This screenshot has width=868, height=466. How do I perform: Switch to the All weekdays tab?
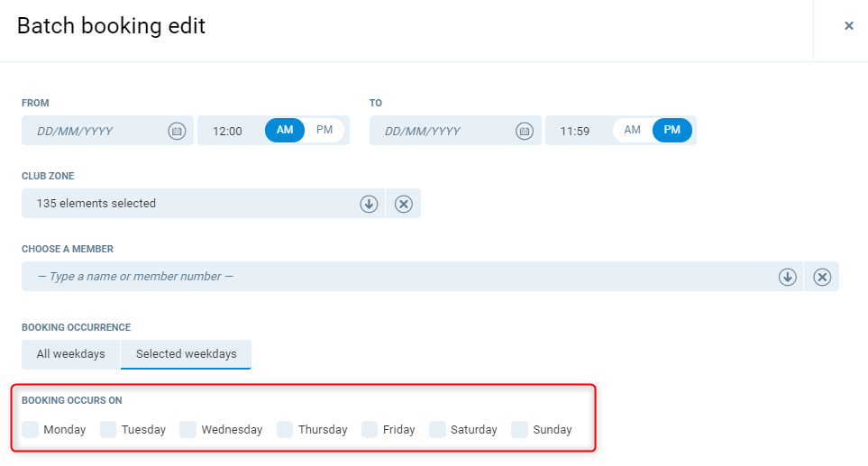pyautogui.click(x=71, y=354)
